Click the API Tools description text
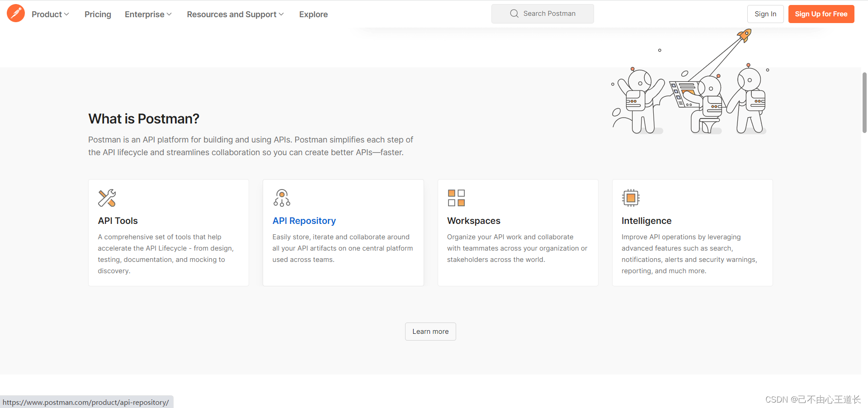 coord(166,254)
